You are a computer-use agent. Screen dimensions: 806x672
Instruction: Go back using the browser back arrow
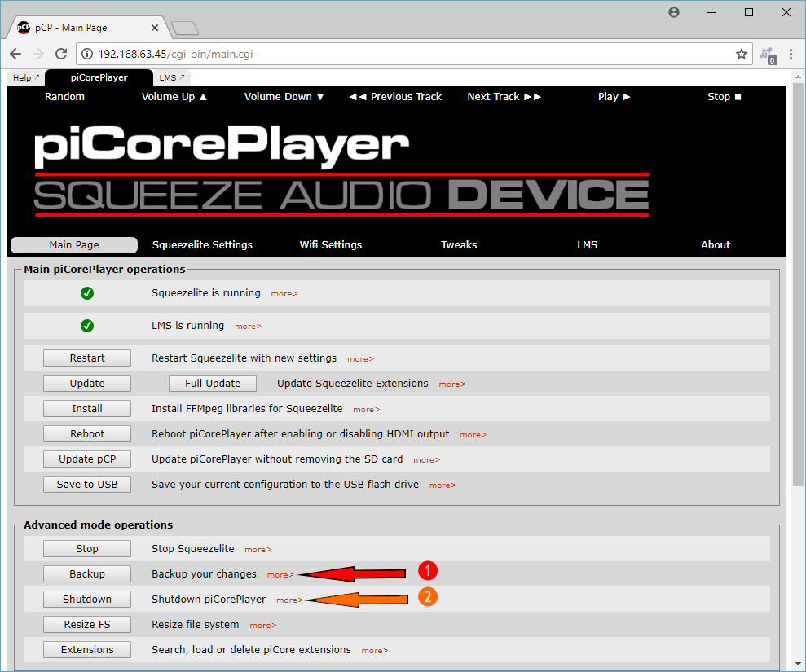(x=15, y=54)
